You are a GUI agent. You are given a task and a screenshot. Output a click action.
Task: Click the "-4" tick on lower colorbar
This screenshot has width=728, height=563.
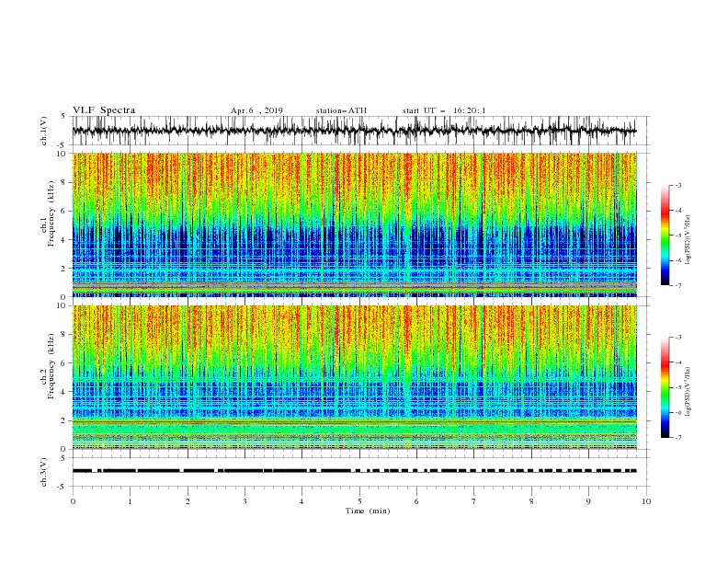678,362
